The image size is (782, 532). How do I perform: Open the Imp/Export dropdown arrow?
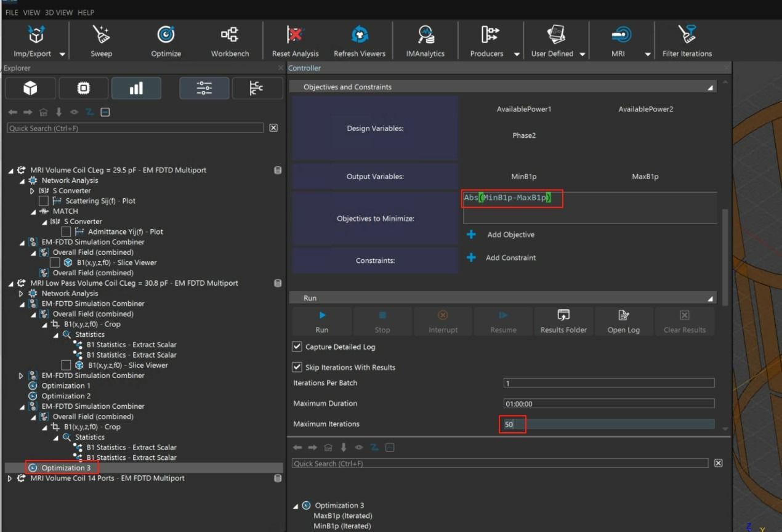[x=62, y=54]
